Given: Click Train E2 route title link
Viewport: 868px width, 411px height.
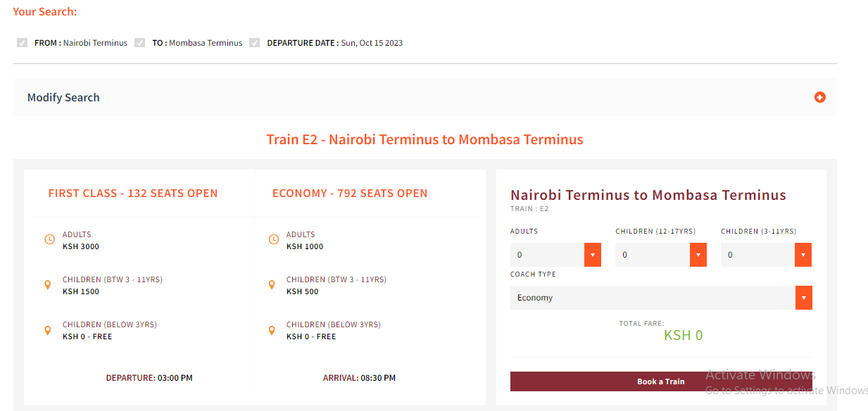Looking at the screenshot, I should point(424,139).
